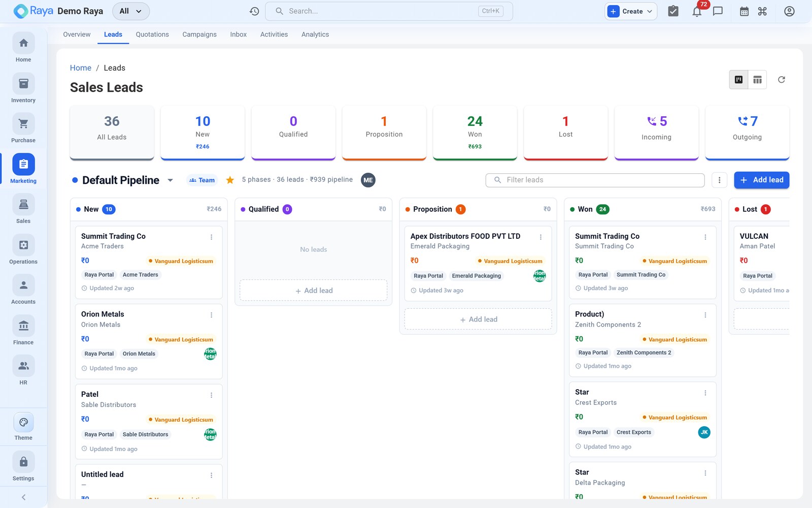Image resolution: width=812 pixels, height=508 pixels.
Task: Open notifications bell with 72 badge
Action: pyautogui.click(x=697, y=11)
